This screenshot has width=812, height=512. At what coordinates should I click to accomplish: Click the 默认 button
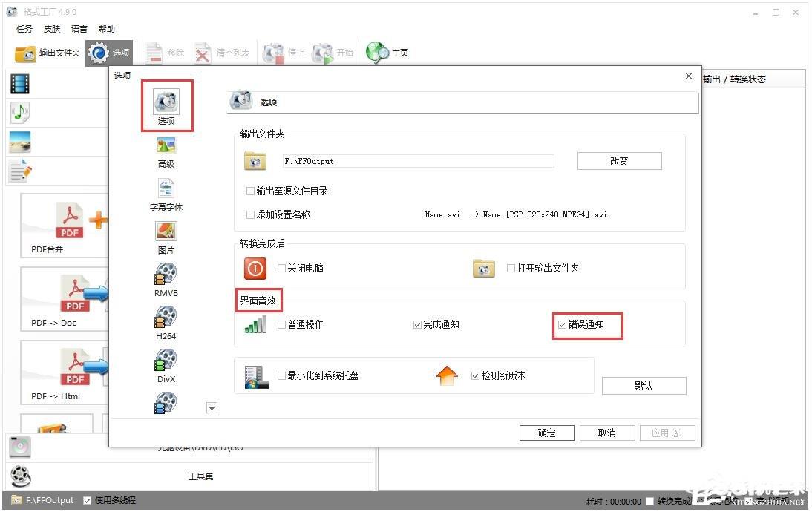click(644, 386)
